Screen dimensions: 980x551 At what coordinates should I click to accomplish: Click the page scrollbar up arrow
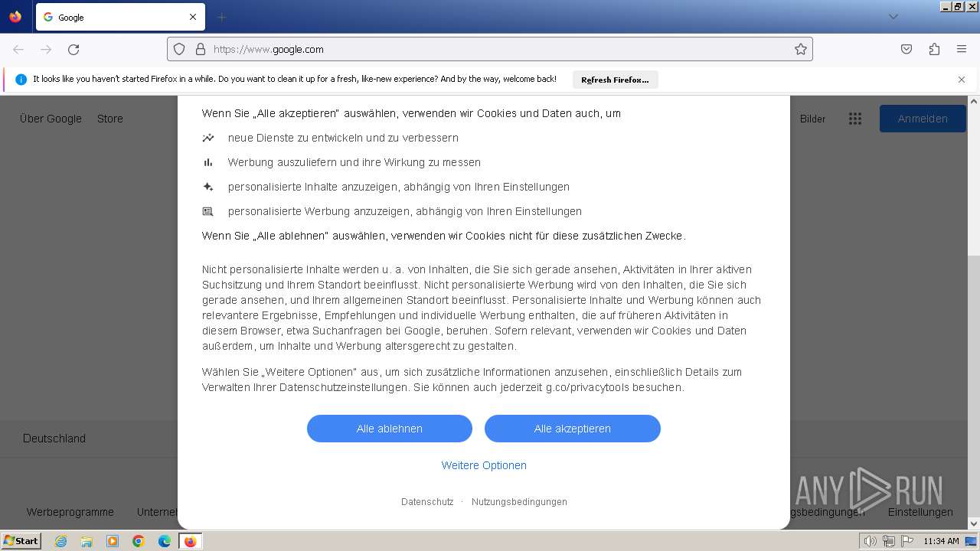pyautogui.click(x=974, y=101)
